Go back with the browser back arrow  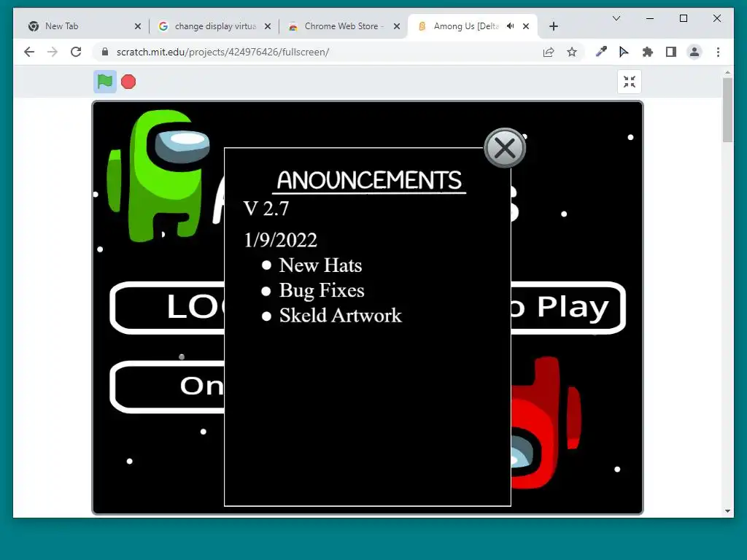(x=29, y=52)
